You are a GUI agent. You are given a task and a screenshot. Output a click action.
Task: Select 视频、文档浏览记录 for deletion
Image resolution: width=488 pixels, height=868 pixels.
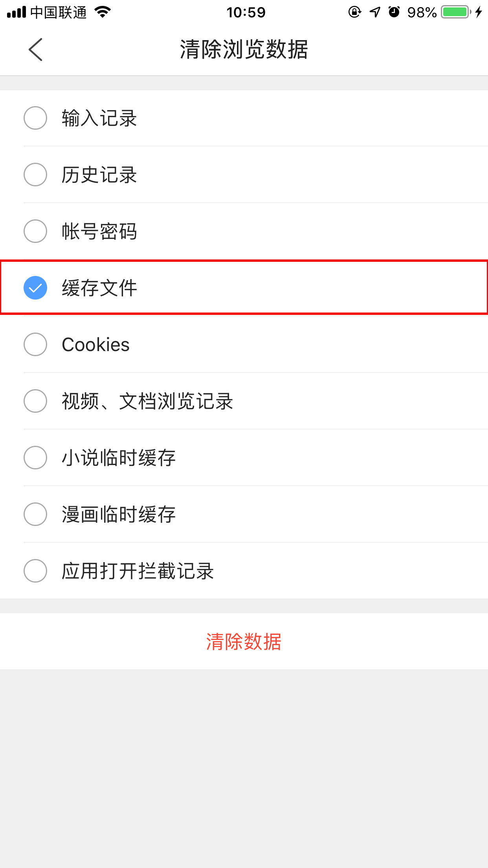(x=35, y=401)
